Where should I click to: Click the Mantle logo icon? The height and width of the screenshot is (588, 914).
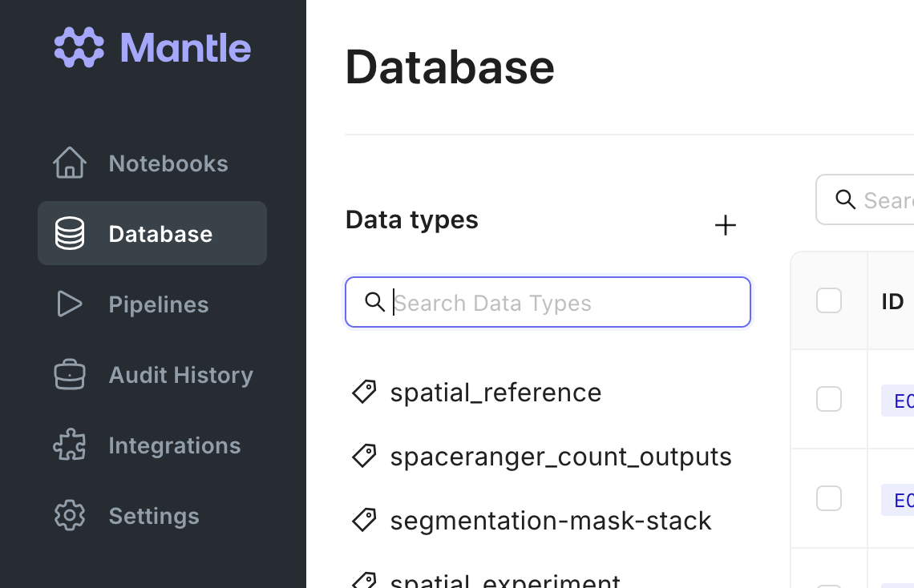[79, 47]
